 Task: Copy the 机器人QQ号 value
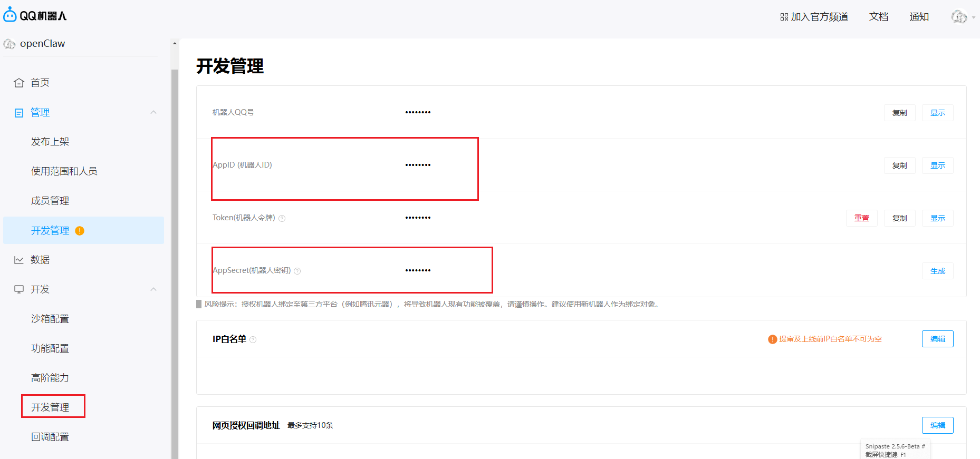[899, 113]
